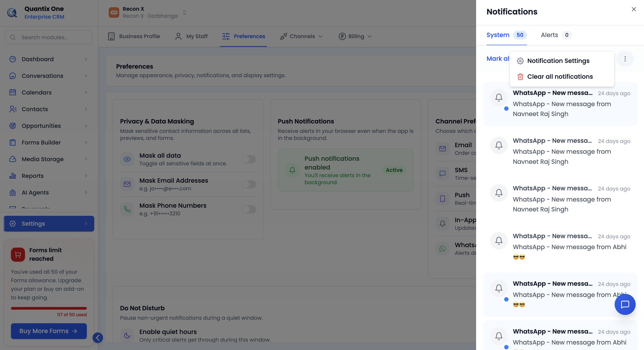The image size is (644, 350).
Task: Click the Email channel envelope icon
Action: pos(443,149)
